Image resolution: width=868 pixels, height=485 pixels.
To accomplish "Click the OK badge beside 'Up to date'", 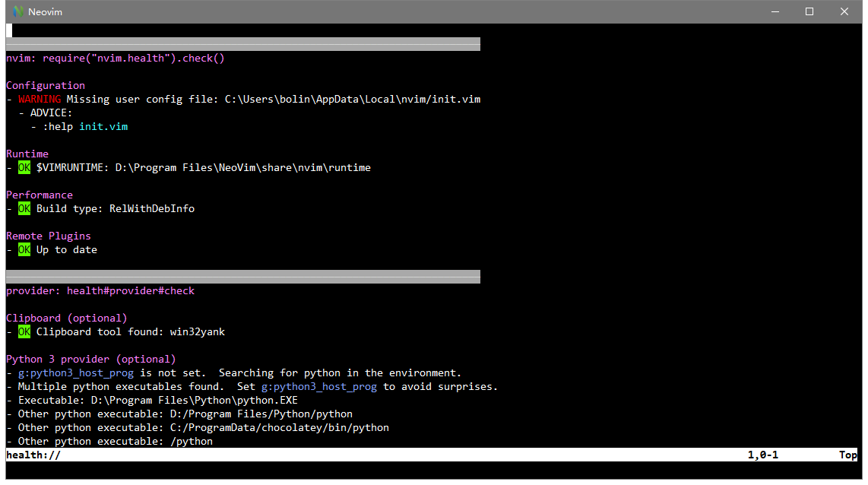I will [24, 249].
